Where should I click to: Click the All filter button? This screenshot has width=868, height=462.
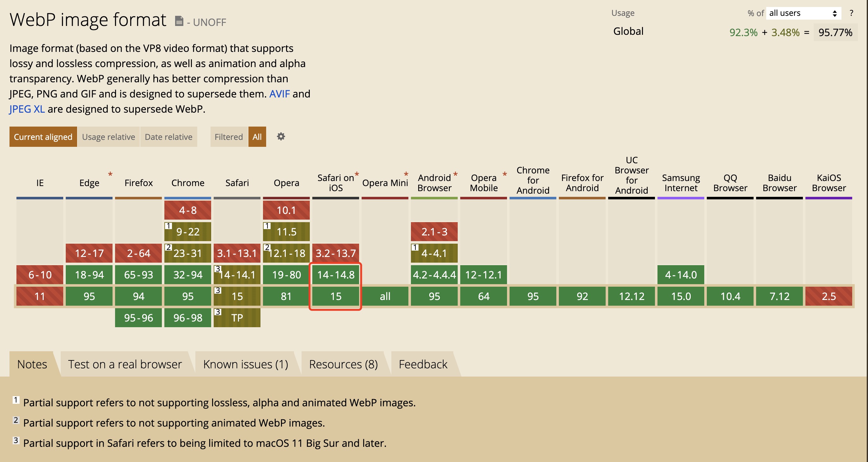257,136
